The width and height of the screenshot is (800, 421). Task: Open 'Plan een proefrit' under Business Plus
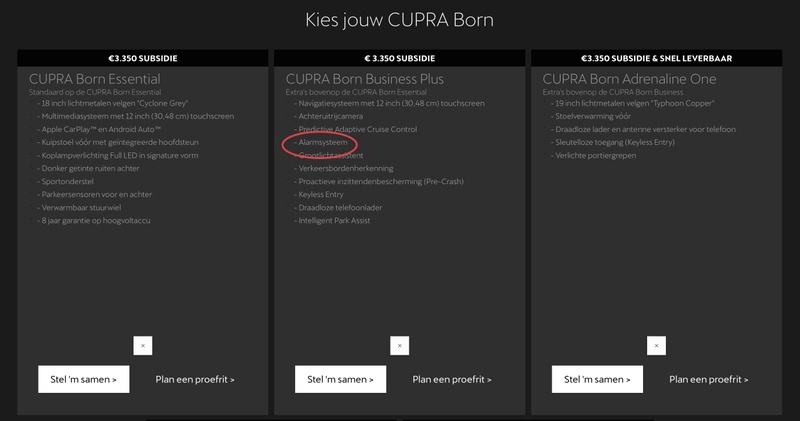[x=452, y=379]
